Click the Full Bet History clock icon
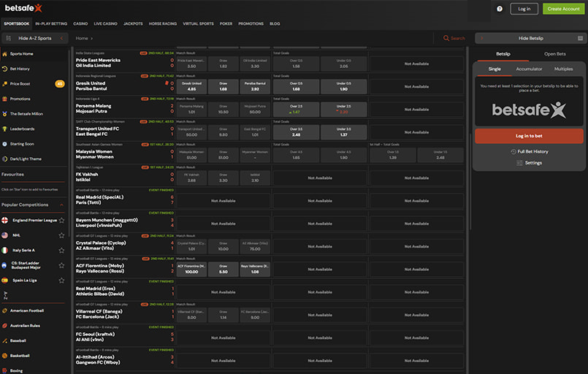588x374 pixels. pos(513,151)
